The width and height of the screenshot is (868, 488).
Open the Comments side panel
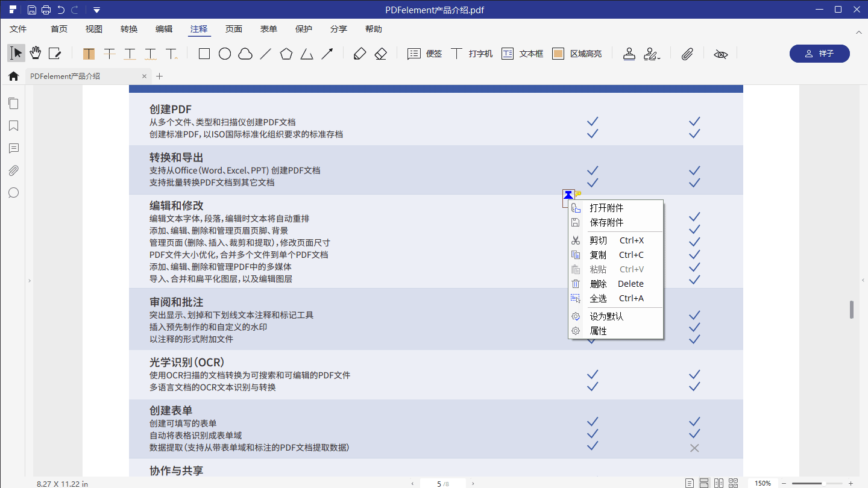(x=13, y=148)
